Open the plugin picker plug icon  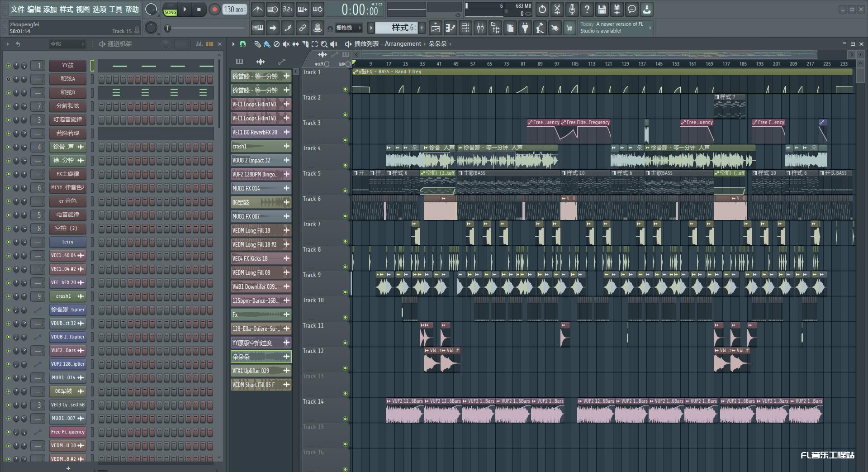[525, 28]
